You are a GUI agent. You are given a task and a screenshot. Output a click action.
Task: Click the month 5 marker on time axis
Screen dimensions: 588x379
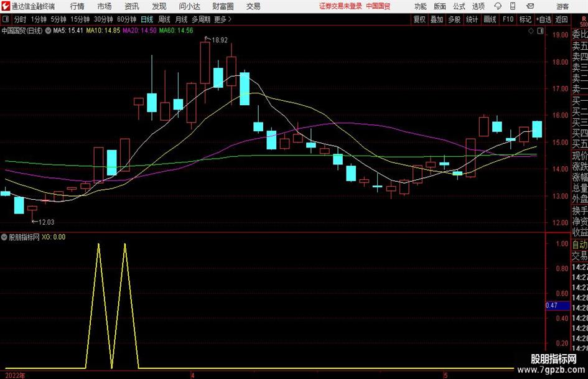tap(446, 376)
